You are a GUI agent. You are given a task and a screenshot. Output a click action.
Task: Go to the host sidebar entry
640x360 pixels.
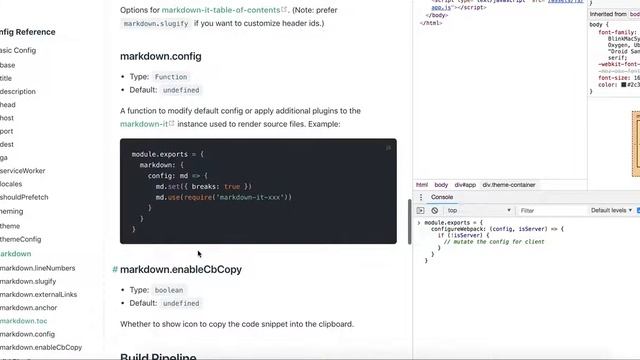pyautogui.click(x=7, y=118)
